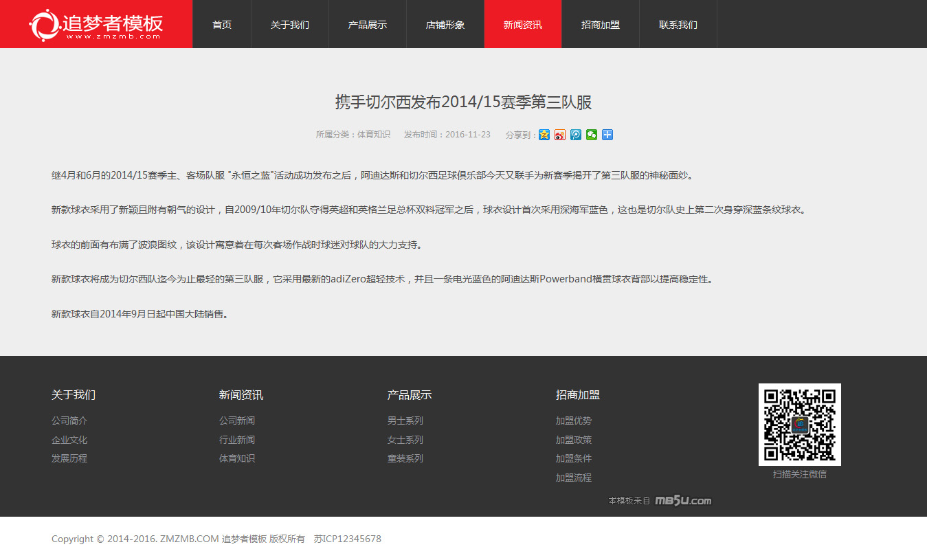Go to 发展历程 in footer
Image resolution: width=927 pixels, height=560 pixels.
[69, 458]
